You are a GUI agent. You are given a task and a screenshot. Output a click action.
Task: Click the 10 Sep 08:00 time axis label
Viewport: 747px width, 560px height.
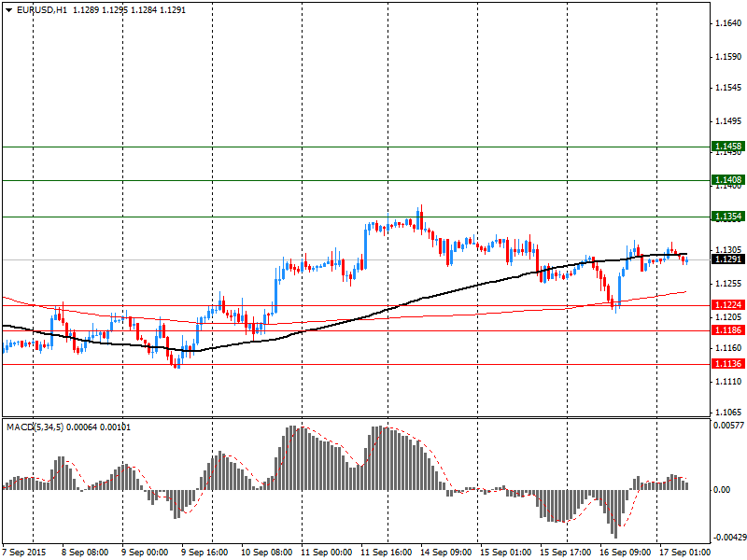[x=266, y=553]
